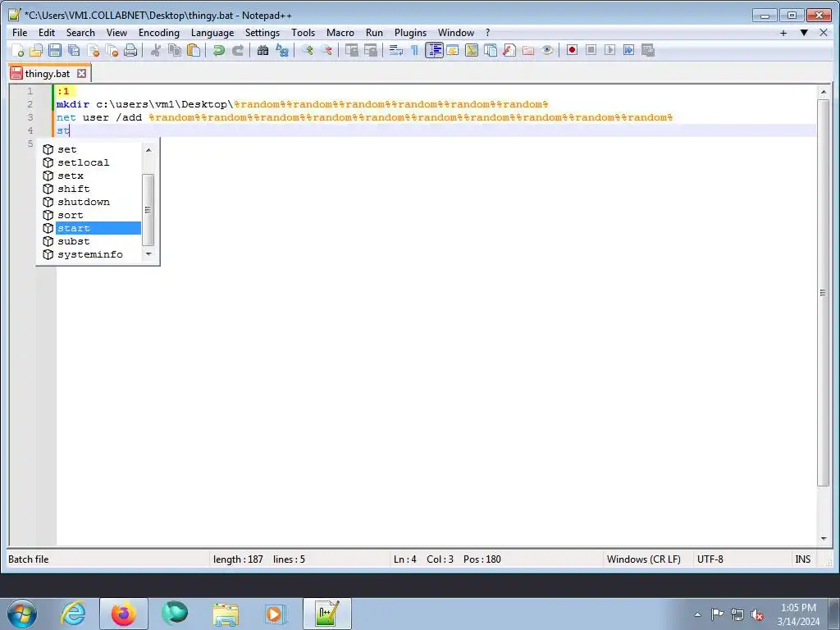Open the Macro menu
The height and width of the screenshot is (630, 840).
point(340,33)
